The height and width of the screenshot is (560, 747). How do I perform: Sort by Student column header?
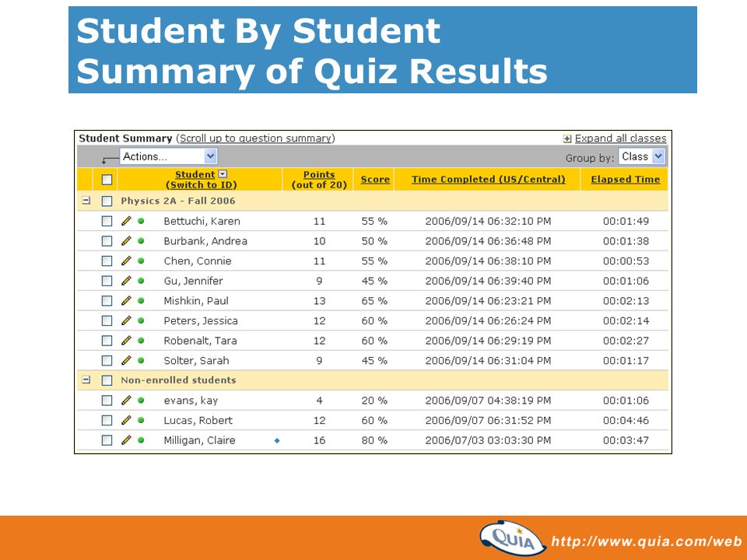pos(195,174)
